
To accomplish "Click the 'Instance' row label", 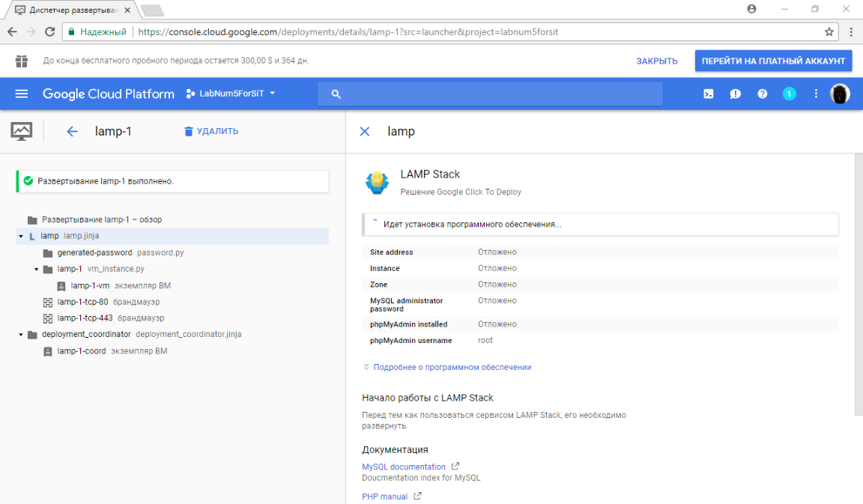I will (x=385, y=269).
